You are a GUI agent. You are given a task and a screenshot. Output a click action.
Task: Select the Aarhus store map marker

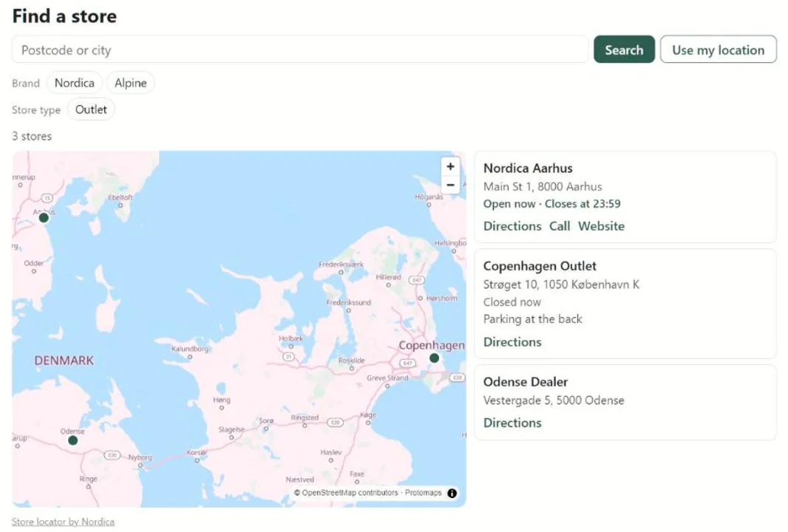44,217
